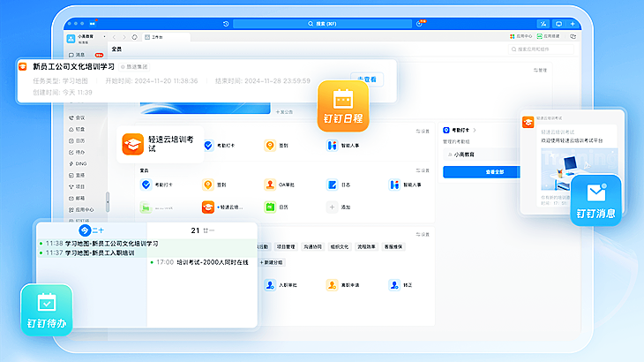Image resolution: width=644 pixels, height=362 pixels.
Task: Open the 离职申请 workflow
Action: pyautogui.click(x=342, y=285)
